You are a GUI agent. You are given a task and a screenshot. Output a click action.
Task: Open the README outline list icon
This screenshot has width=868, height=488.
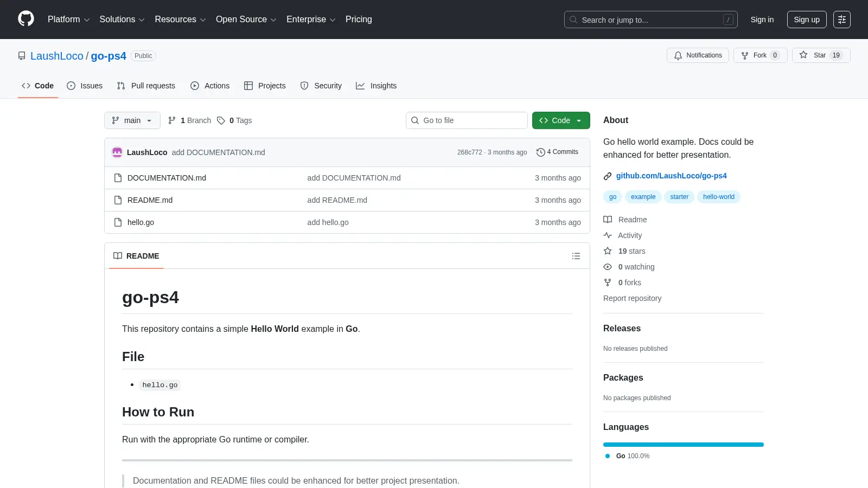[576, 256]
